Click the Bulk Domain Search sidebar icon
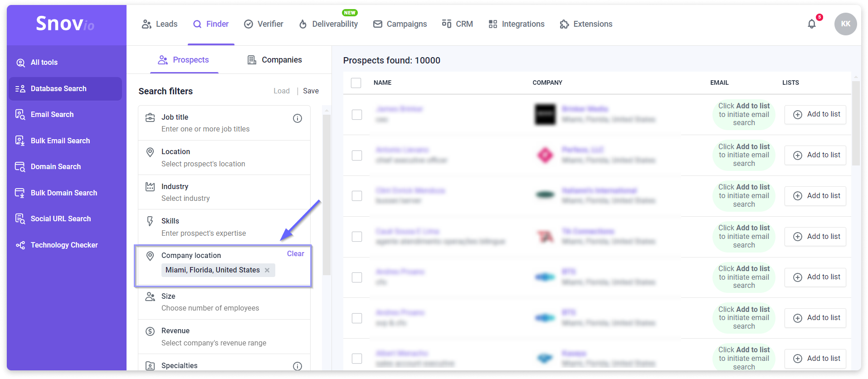The width and height of the screenshot is (868, 379). click(20, 193)
